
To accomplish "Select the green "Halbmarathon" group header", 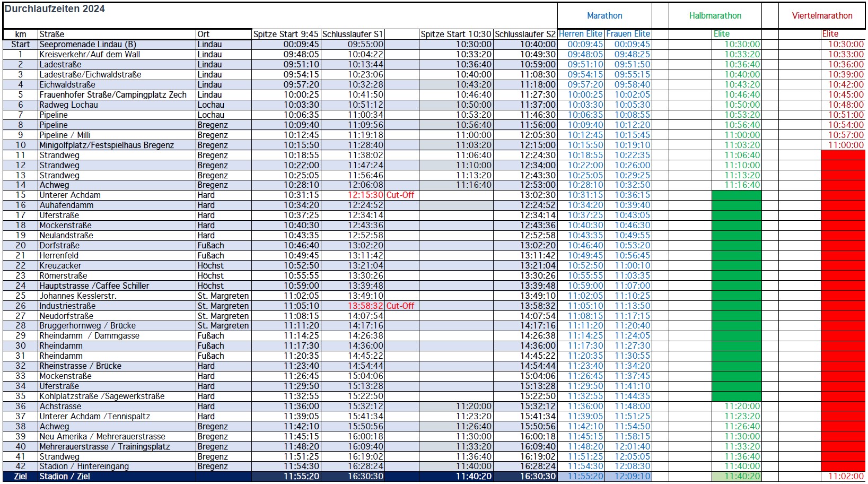I will click(x=715, y=16).
